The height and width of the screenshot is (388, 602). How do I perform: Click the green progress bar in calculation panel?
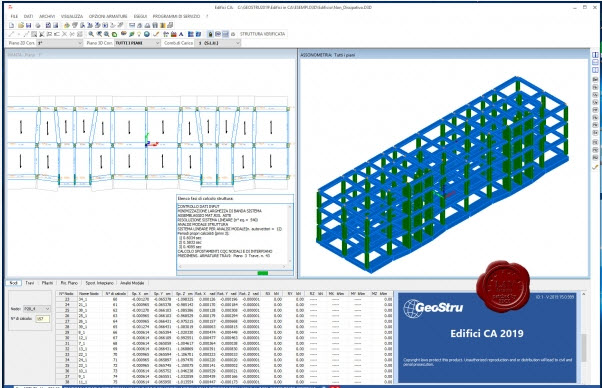263,273
